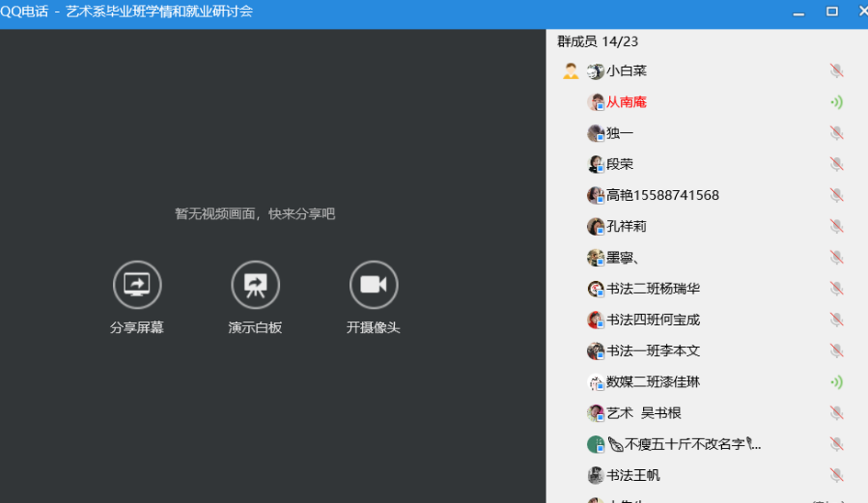Click 书法王帆's avatar
868x503 pixels.
(x=595, y=475)
